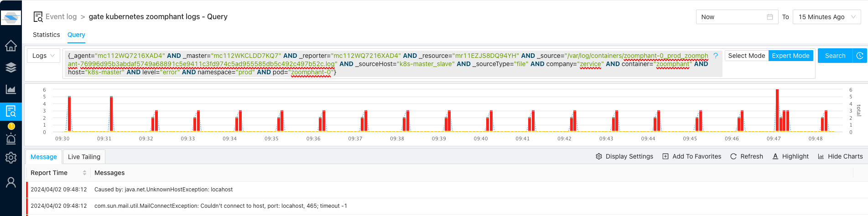The width and height of the screenshot is (868, 216).
Task: Open the user profile sidebar icon
Action: (11, 182)
